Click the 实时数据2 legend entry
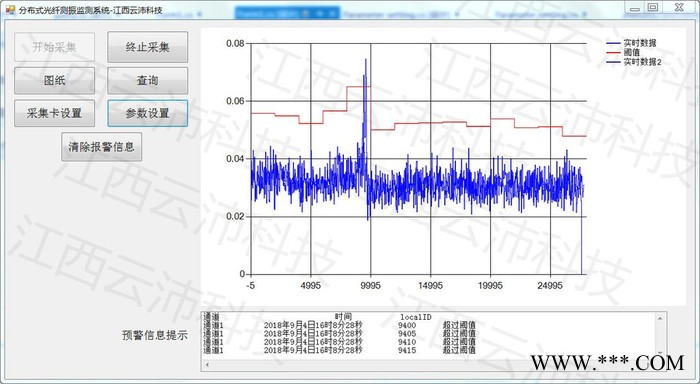The image size is (700, 384). pos(634,62)
